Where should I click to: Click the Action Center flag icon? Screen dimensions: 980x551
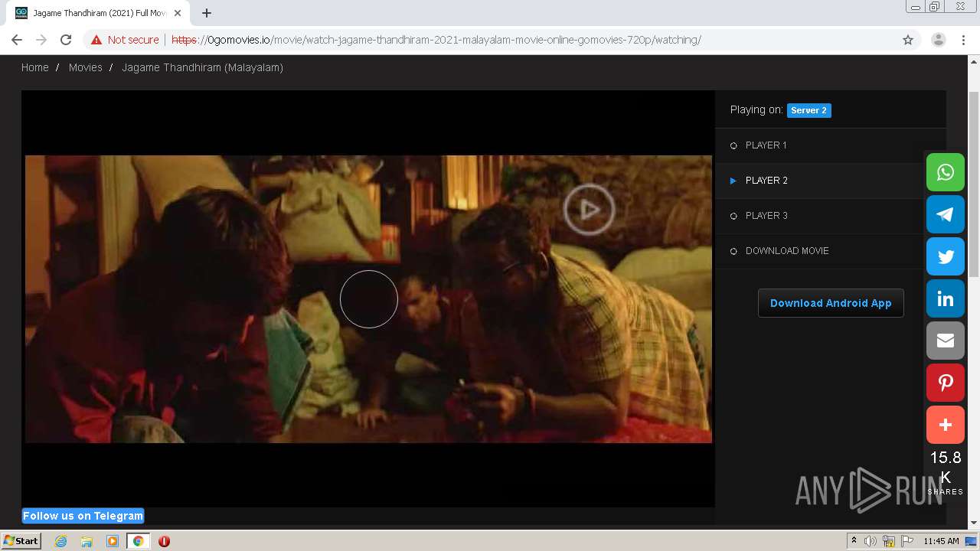(908, 541)
